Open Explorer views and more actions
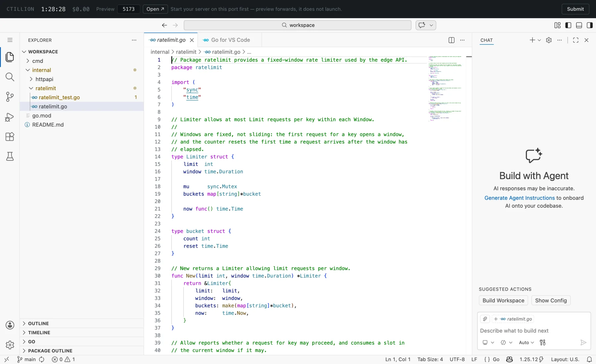Screen dimensions: 596x364 (x=134, y=40)
